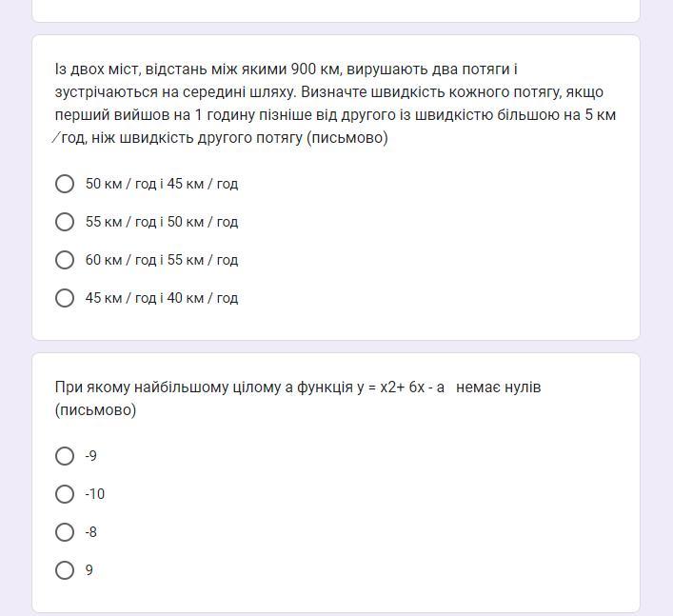The width and height of the screenshot is (673, 616).
Task: Click the option label "45 км / год і 40 км / год"
Action: pyautogui.click(x=162, y=298)
